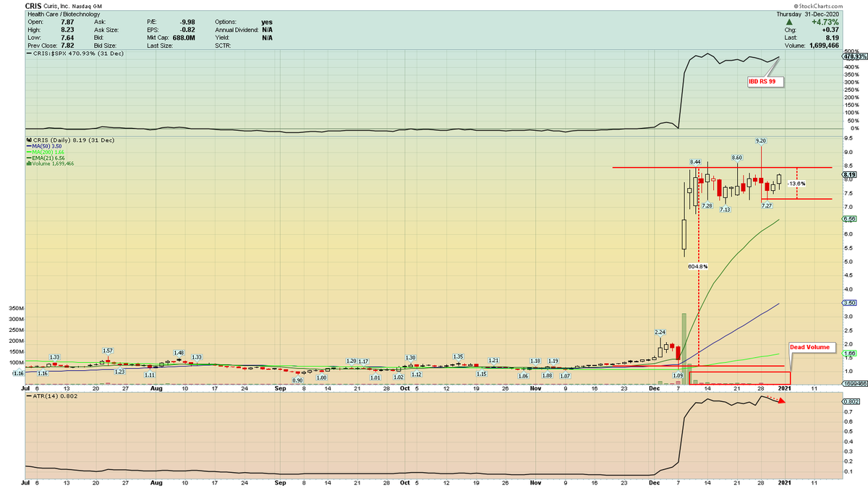
Task: Click the 7.13 low price label
Action: tap(725, 210)
